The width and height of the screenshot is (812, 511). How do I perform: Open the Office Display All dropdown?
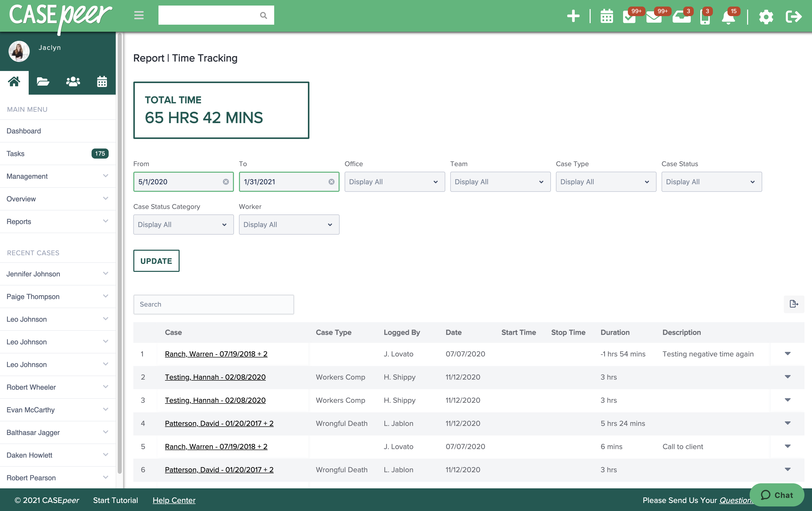394,181
